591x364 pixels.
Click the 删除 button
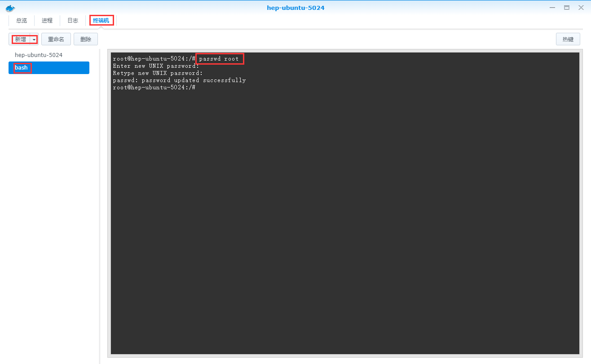[86, 39]
